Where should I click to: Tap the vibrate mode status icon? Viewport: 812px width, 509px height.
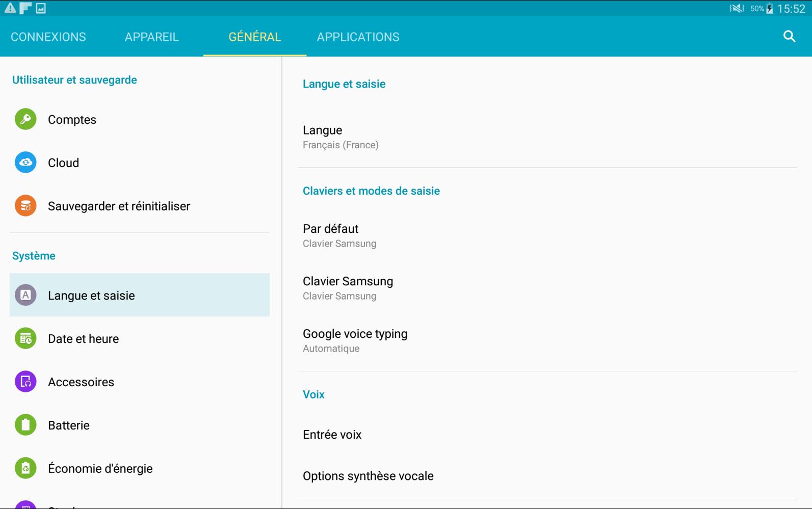(737, 8)
